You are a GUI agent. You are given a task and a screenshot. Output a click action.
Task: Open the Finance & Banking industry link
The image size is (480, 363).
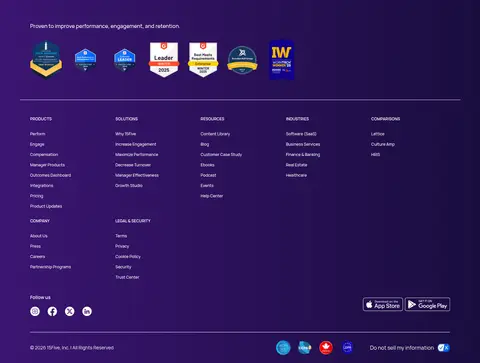pos(303,155)
